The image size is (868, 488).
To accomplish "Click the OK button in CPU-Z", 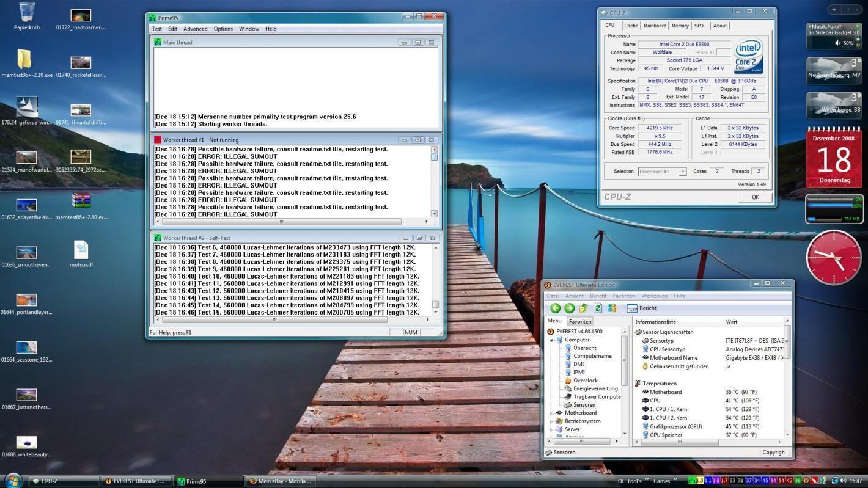I will point(755,197).
